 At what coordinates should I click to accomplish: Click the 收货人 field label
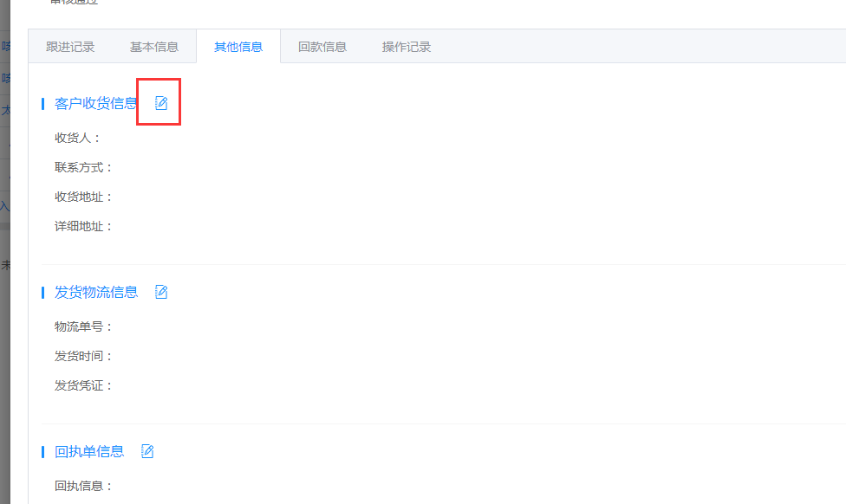[78, 138]
